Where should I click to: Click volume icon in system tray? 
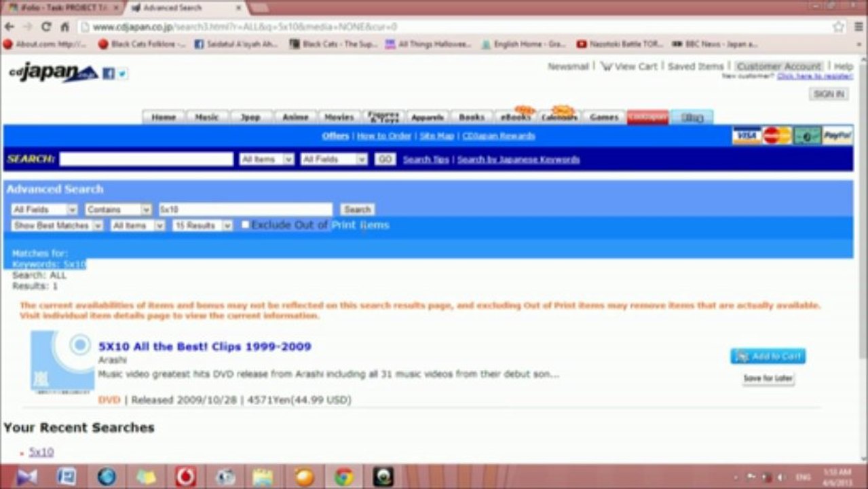pyautogui.click(x=780, y=477)
